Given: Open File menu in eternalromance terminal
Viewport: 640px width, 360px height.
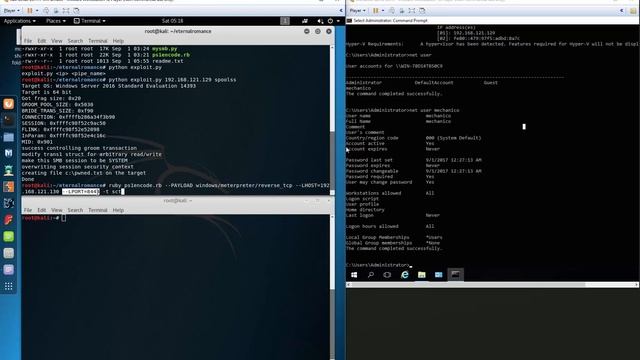Looking at the screenshot, I should tap(28, 41).
